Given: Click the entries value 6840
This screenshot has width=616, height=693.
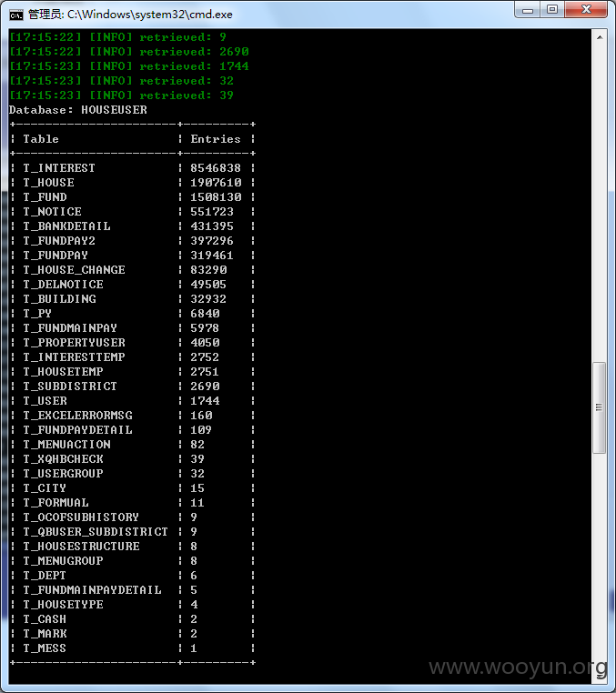Looking at the screenshot, I should point(206,314).
